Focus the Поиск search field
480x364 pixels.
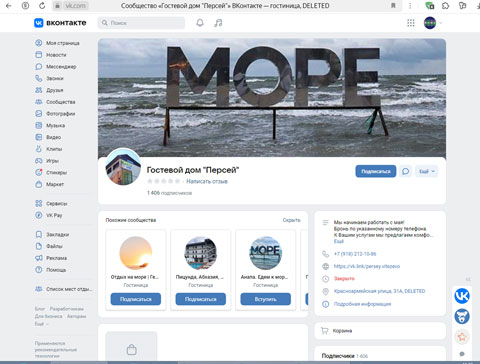click(141, 23)
